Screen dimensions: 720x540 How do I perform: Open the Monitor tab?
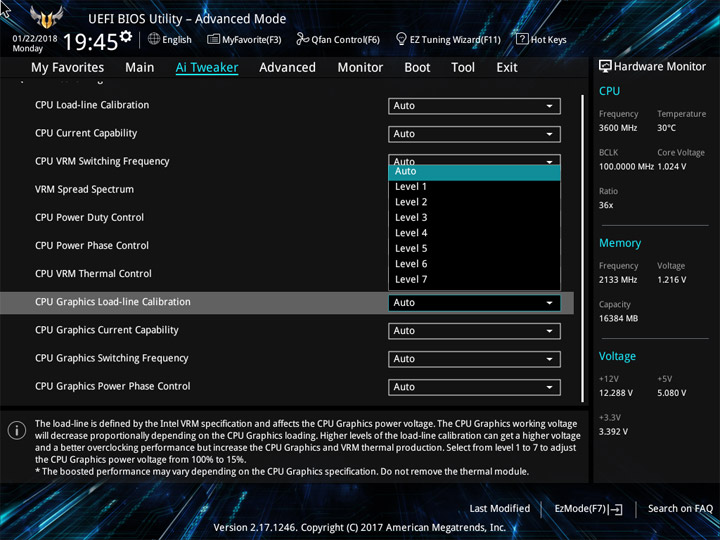(x=360, y=68)
